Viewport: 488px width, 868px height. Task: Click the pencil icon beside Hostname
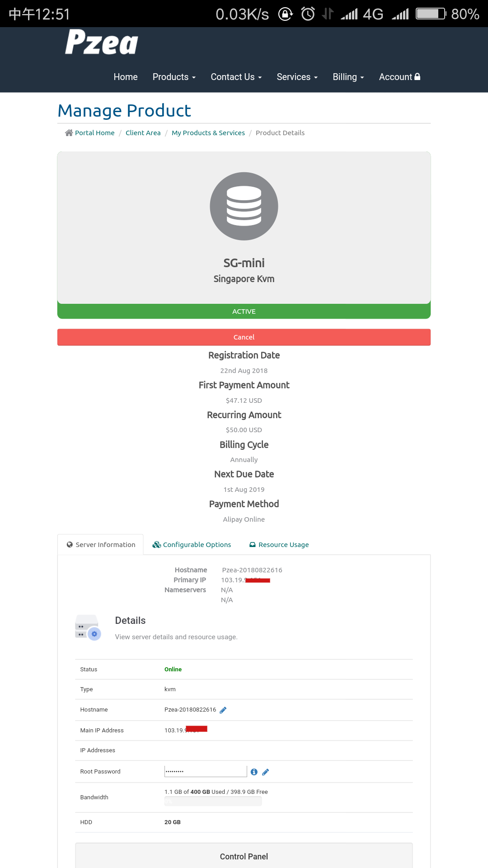[x=223, y=710]
